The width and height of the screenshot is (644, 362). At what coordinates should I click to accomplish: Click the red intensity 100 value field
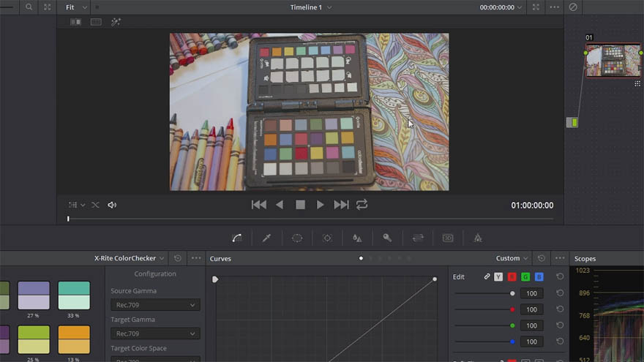tap(531, 309)
